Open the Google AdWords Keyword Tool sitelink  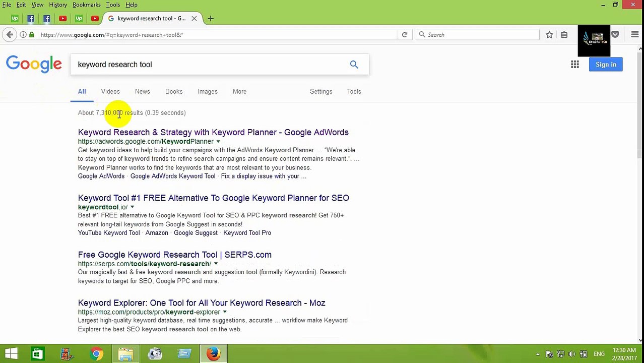pyautogui.click(x=173, y=176)
